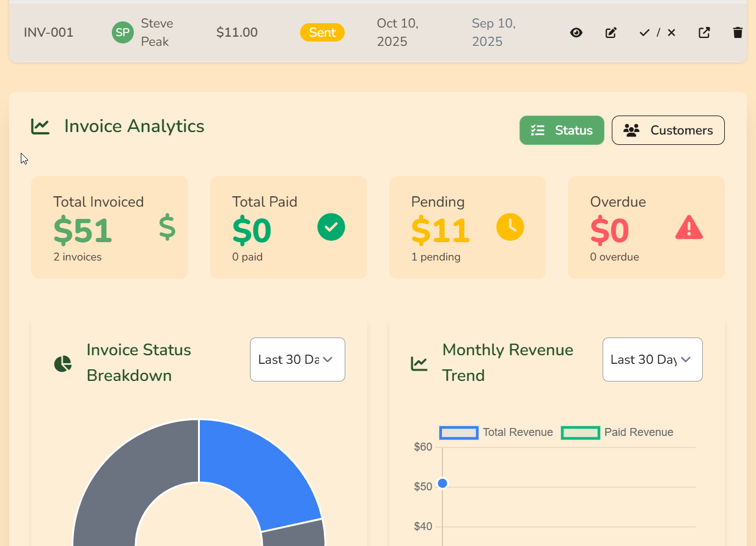The width and height of the screenshot is (756, 546).
Task: Click the Sep 10, 2025 date
Action: [494, 32]
